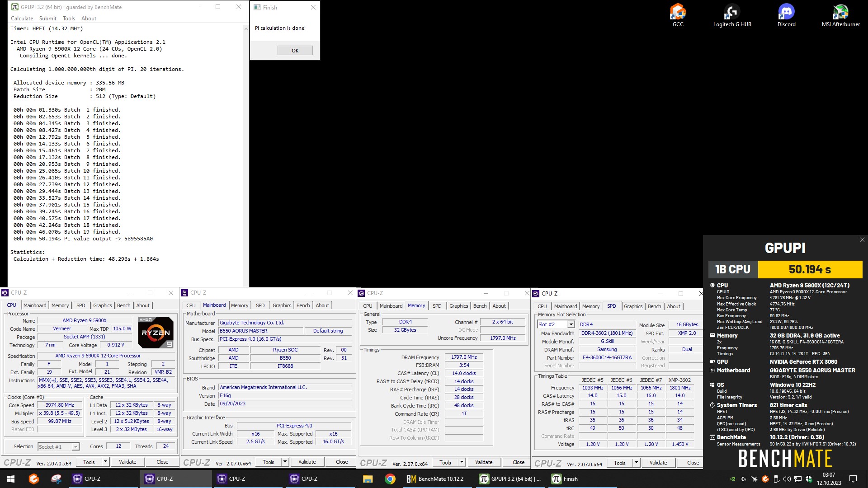Expand the Tools arrow in the SPD CPU-Z window
The width and height of the screenshot is (868, 488).
636,463
